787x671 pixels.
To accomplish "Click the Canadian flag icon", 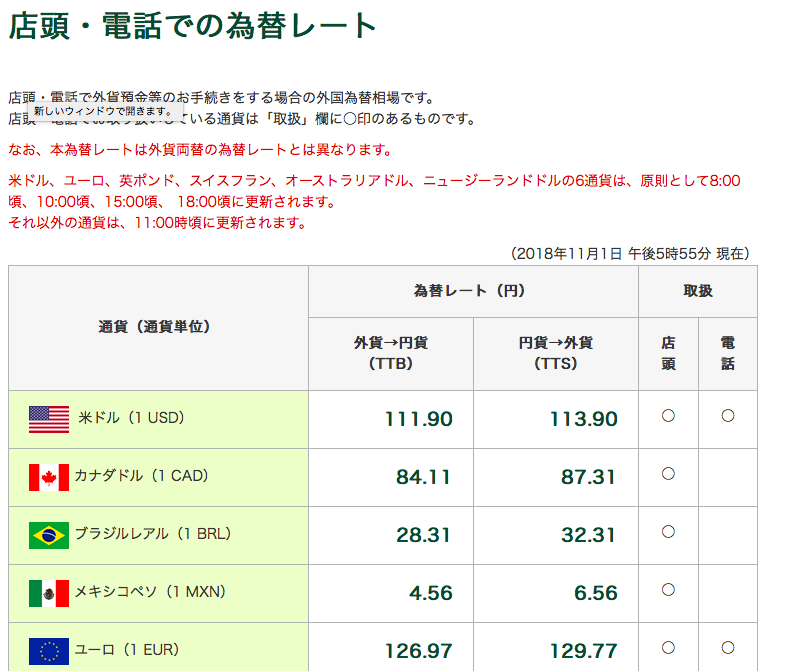I will tap(49, 477).
